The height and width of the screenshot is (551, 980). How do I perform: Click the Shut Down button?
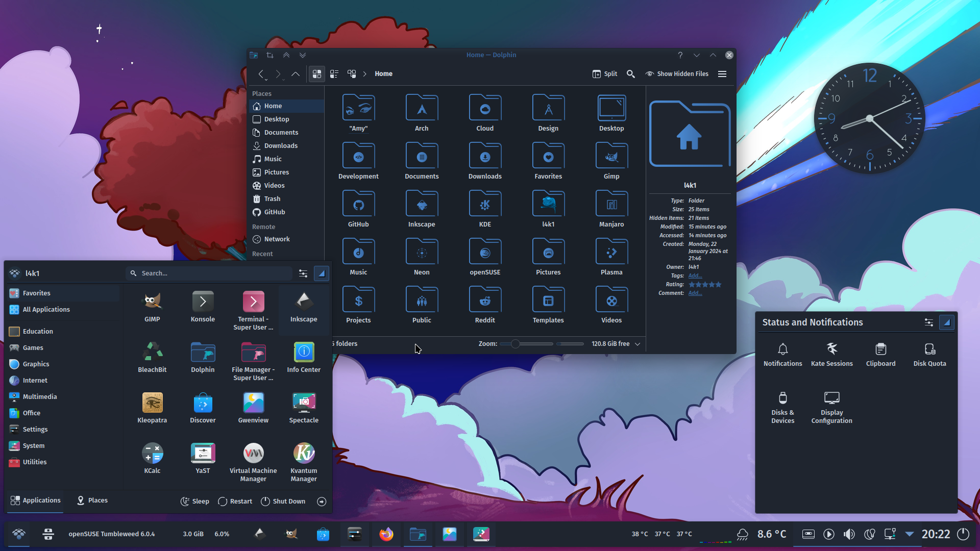click(x=283, y=502)
